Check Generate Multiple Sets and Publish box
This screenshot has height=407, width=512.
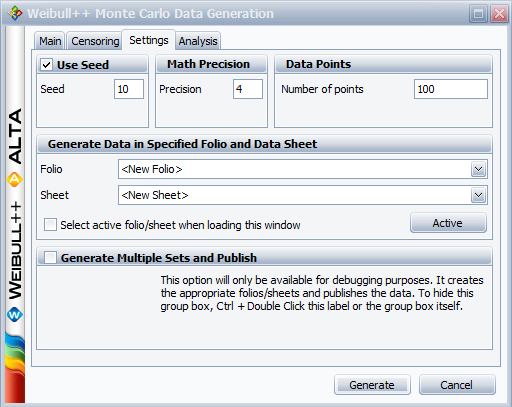click(x=50, y=257)
